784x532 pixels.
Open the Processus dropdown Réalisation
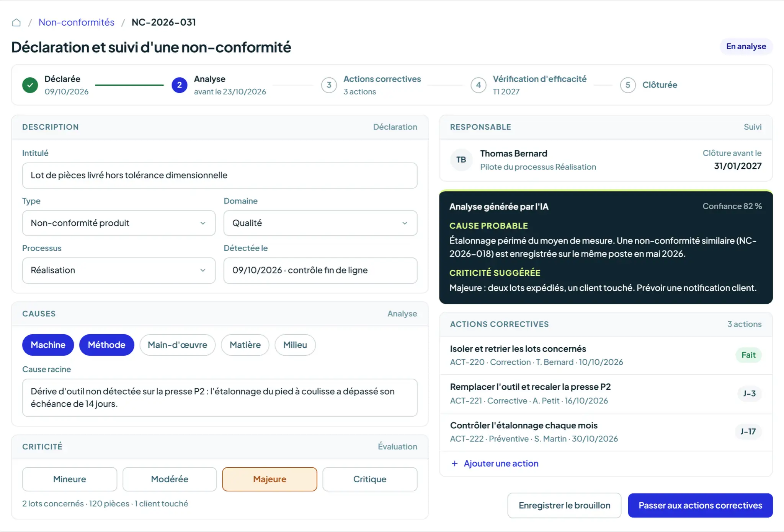point(119,270)
